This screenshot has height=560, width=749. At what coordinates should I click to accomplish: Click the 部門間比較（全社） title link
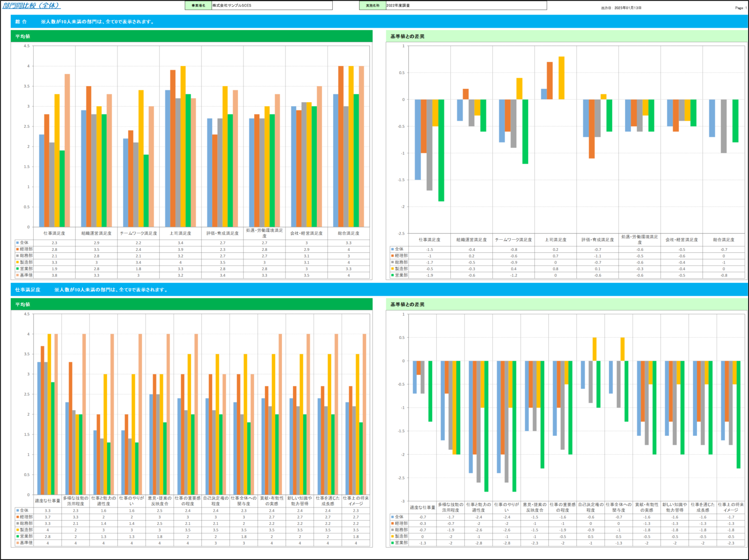coord(31,6)
